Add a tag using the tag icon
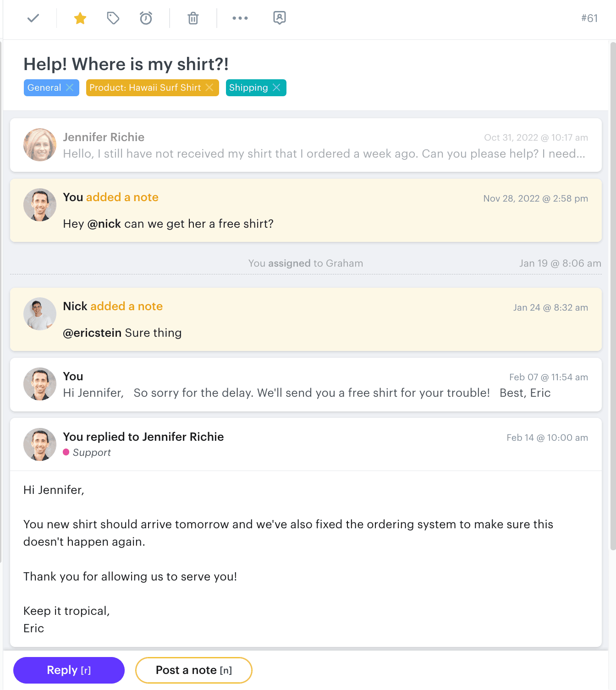 [113, 18]
